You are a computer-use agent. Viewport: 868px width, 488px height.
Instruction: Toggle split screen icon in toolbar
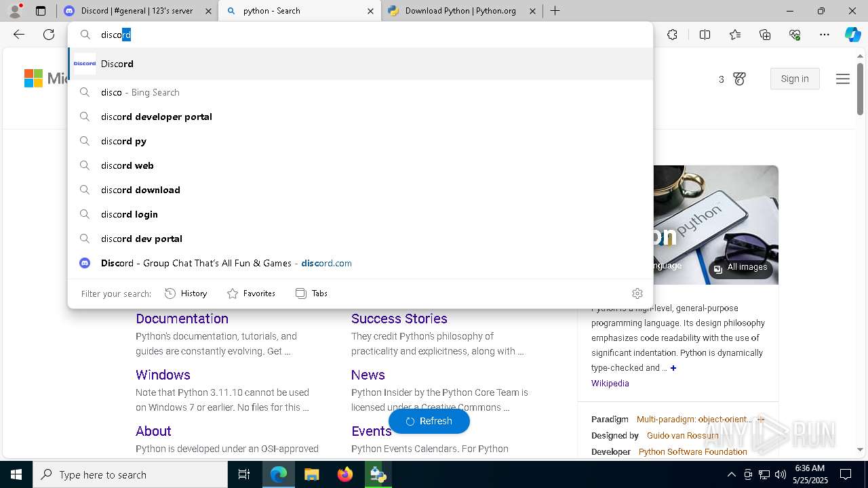pyautogui.click(x=705, y=35)
